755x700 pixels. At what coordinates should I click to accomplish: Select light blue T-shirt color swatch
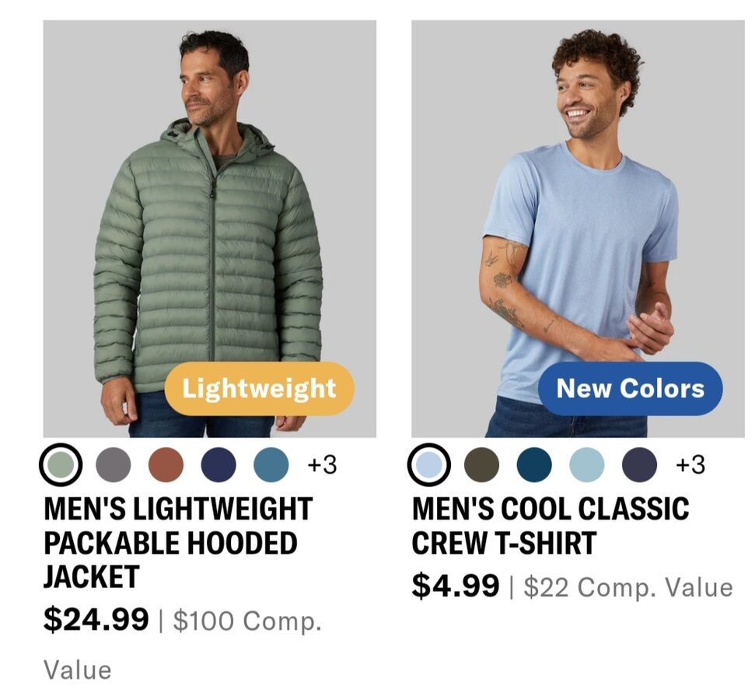[428, 464]
